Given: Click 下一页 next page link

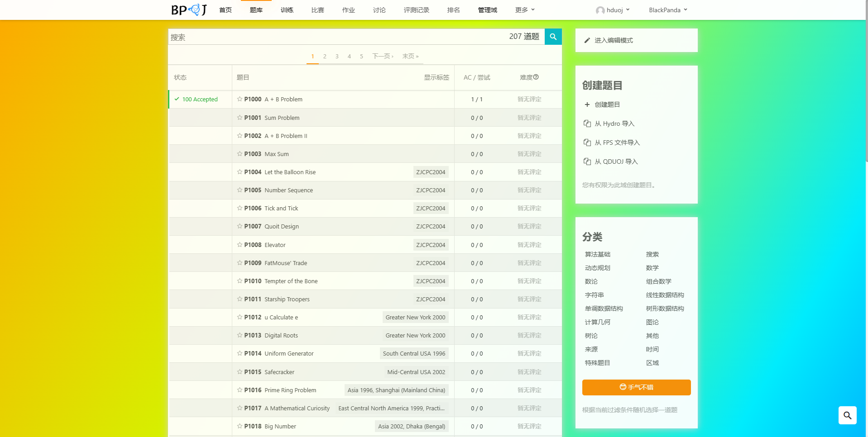Looking at the screenshot, I should click(x=383, y=56).
